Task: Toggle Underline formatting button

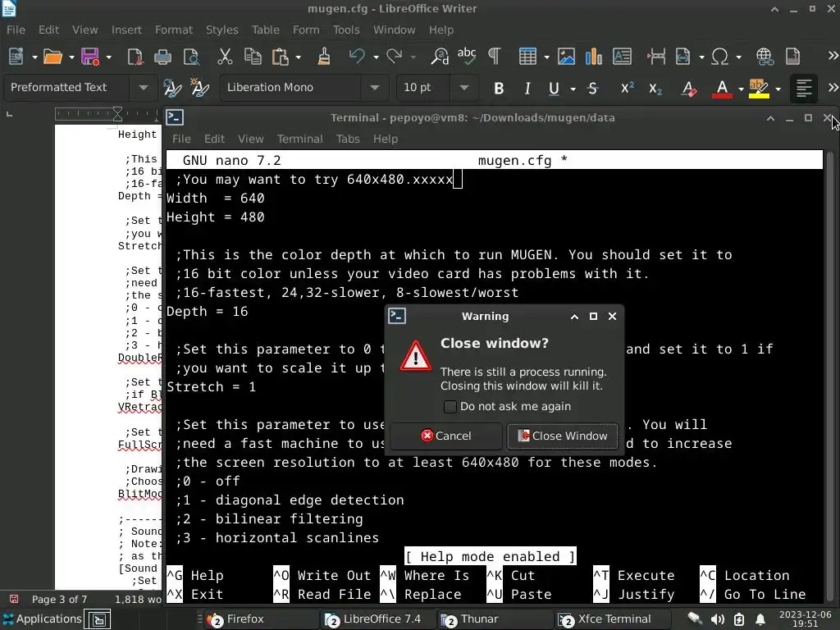Action: [554, 88]
